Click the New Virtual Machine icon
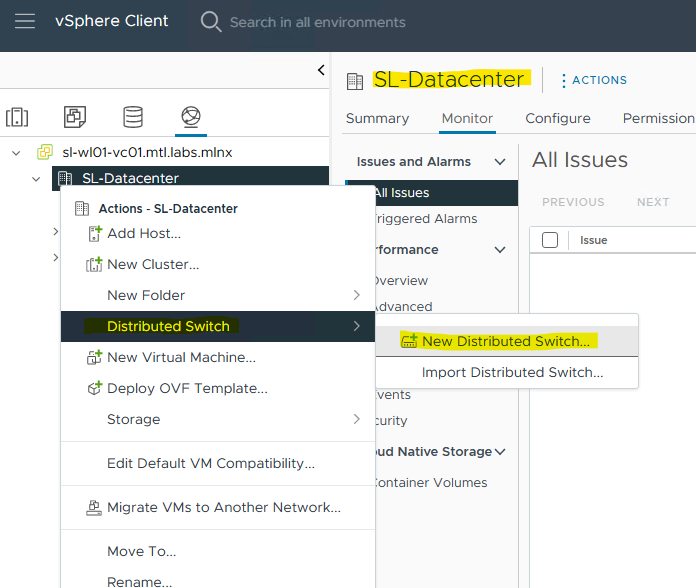The width and height of the screenshot is (696, 588). [x=94, y=357]
